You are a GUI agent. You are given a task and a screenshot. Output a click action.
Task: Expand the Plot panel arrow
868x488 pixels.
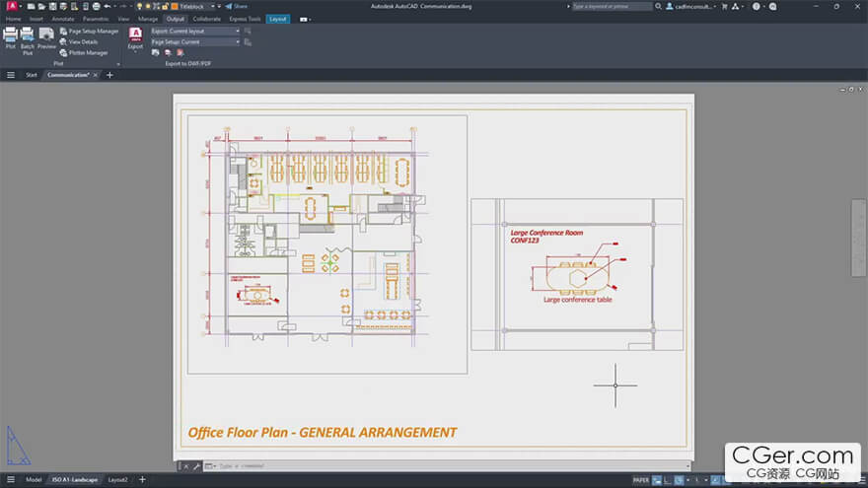(118, 64)
